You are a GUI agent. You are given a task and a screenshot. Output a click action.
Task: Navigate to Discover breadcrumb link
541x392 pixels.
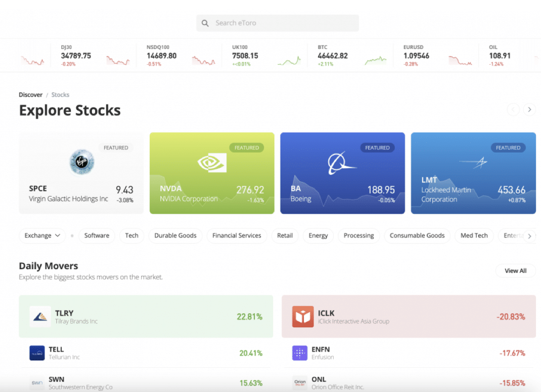click(x=31, y=94)
